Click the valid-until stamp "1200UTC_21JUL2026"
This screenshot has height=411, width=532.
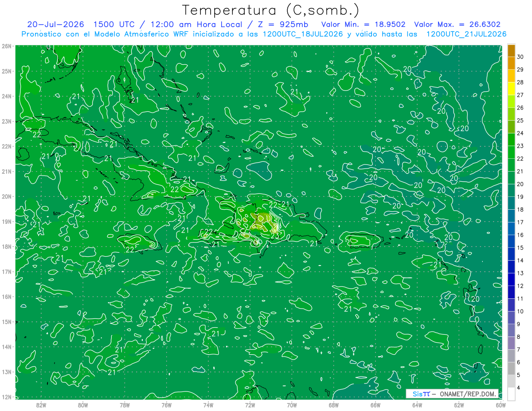[x=466, y=34]
